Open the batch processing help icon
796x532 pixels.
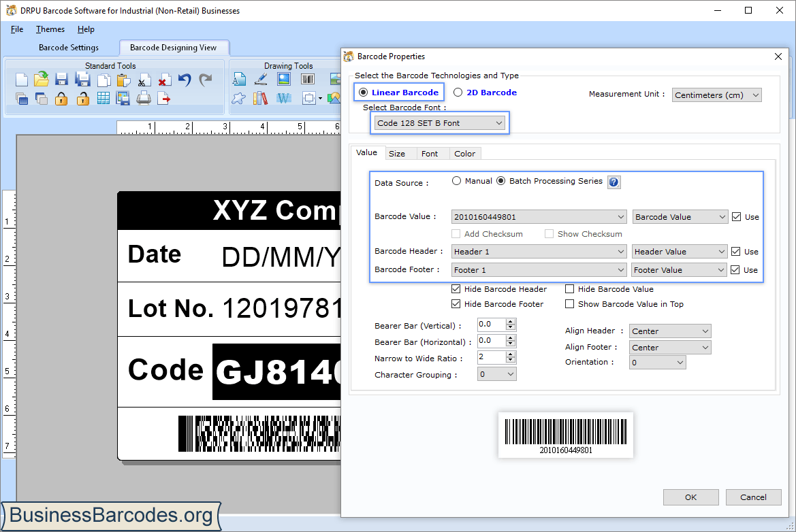pyautogui.click(x=614, y=182)
